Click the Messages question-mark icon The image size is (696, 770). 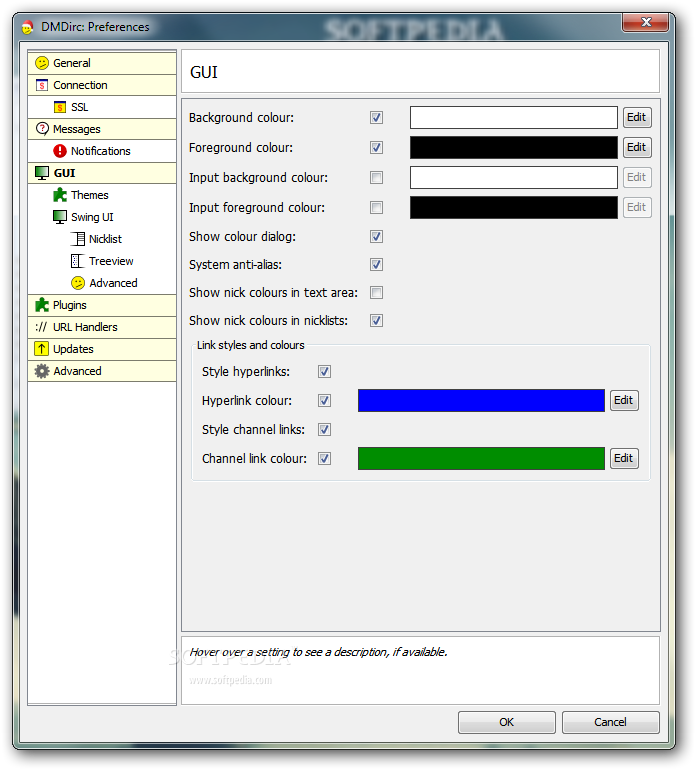[42, 129]
